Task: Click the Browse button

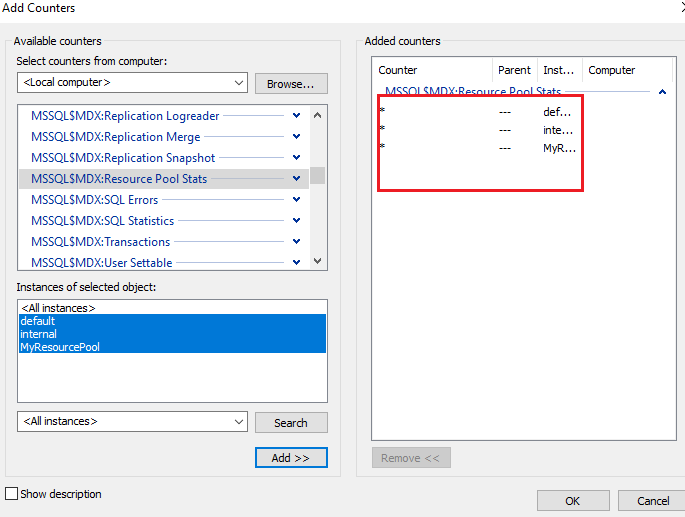Action: (291, 83)
